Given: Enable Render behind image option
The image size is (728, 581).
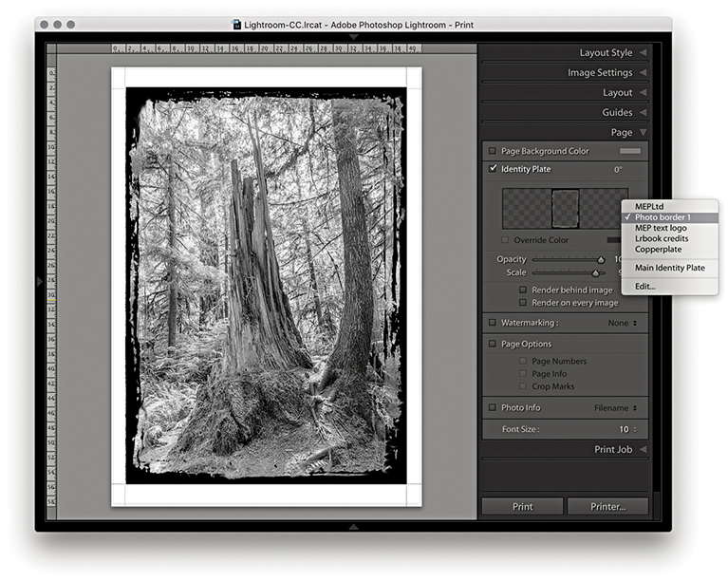Looking at the screenshot, I should (x=523, y=290).
